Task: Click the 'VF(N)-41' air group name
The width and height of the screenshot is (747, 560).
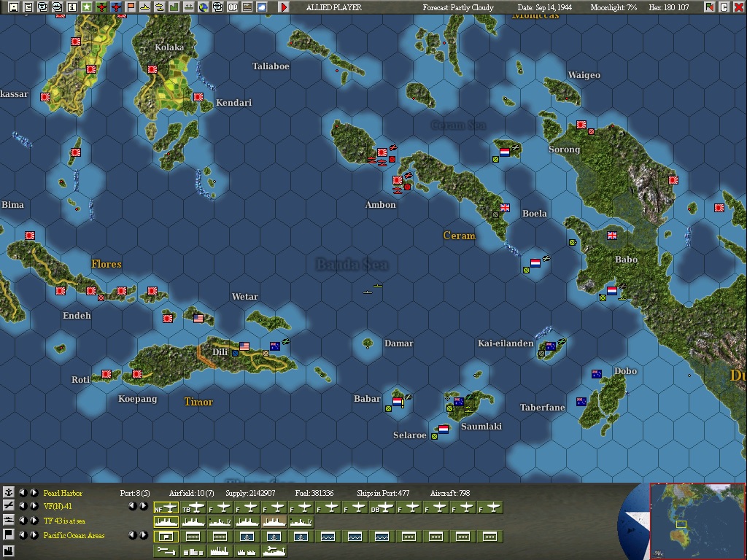Action: [x=58, y=507]
